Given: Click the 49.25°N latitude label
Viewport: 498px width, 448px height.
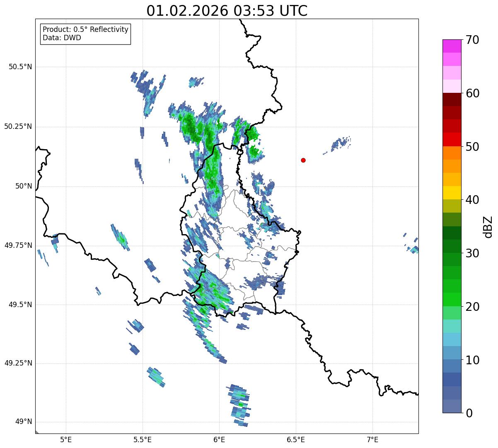Looking at the screenshot, I should click(x=18, y=363).
